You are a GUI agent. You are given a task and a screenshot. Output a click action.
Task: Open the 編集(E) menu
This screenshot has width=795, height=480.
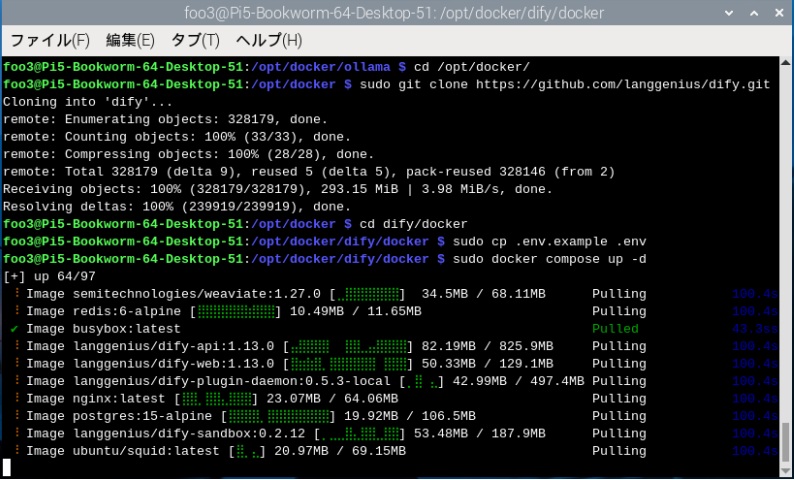[130, 40]
